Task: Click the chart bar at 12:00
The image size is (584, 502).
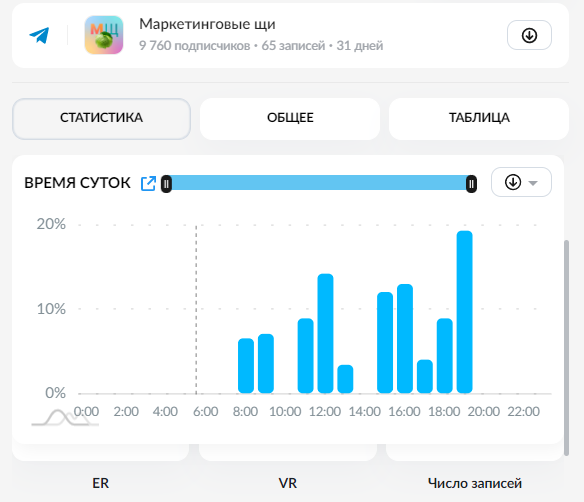Action: [325, 333]
